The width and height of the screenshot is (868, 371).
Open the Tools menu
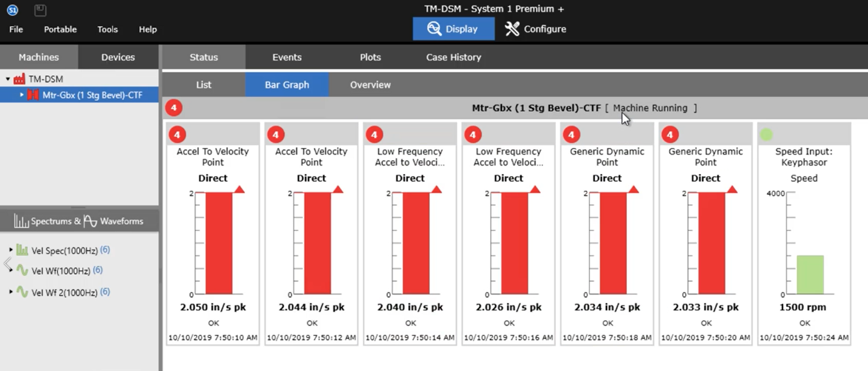(x=108, y=29)
